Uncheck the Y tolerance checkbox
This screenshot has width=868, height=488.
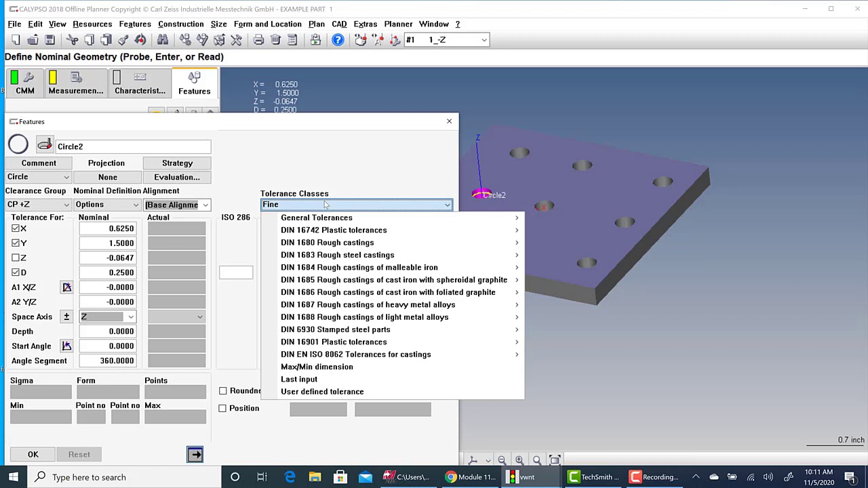pos(16,243)
